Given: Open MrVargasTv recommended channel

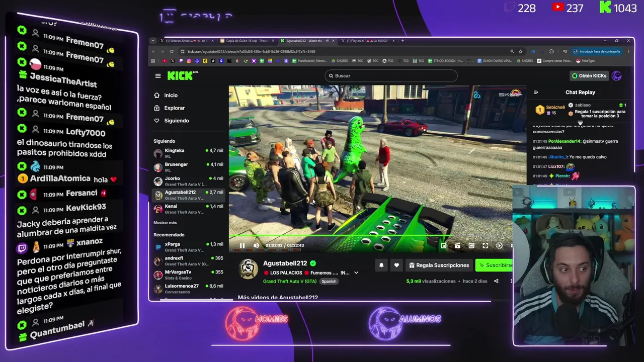Looking at the screenshot, I should (x=188, y=275).
